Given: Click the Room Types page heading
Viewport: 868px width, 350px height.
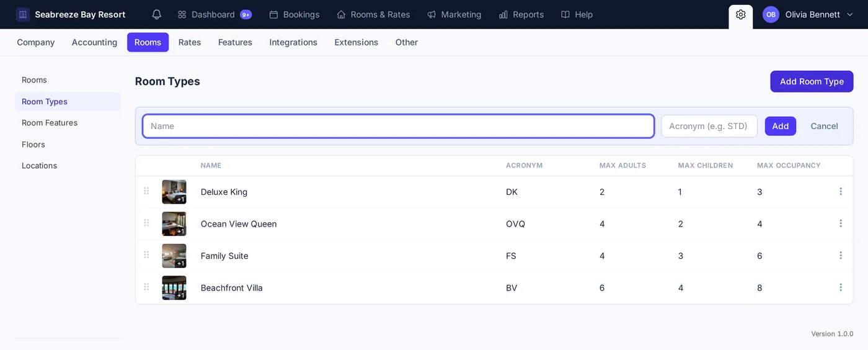Looking at the screenshot, I should 167,81.
